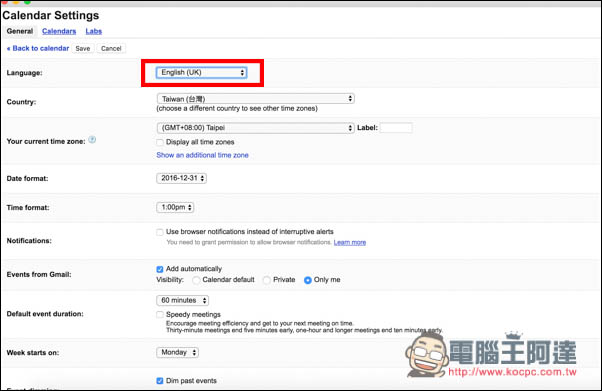
Task: Open the Date format dropdown
Action: point(182,178)
